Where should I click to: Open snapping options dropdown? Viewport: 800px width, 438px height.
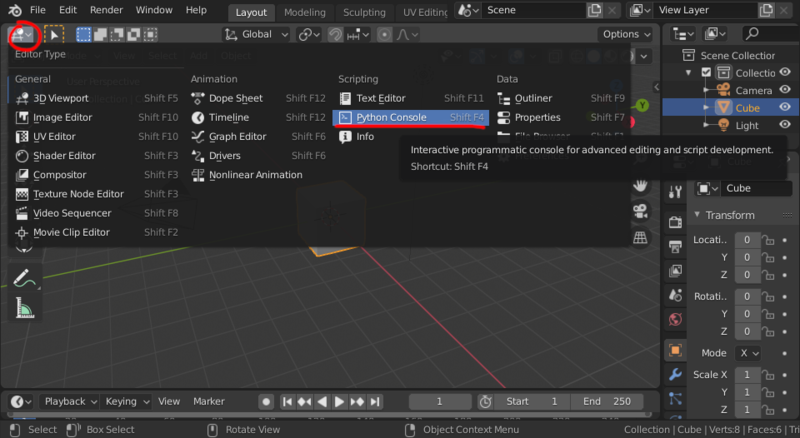pos(358,34)
